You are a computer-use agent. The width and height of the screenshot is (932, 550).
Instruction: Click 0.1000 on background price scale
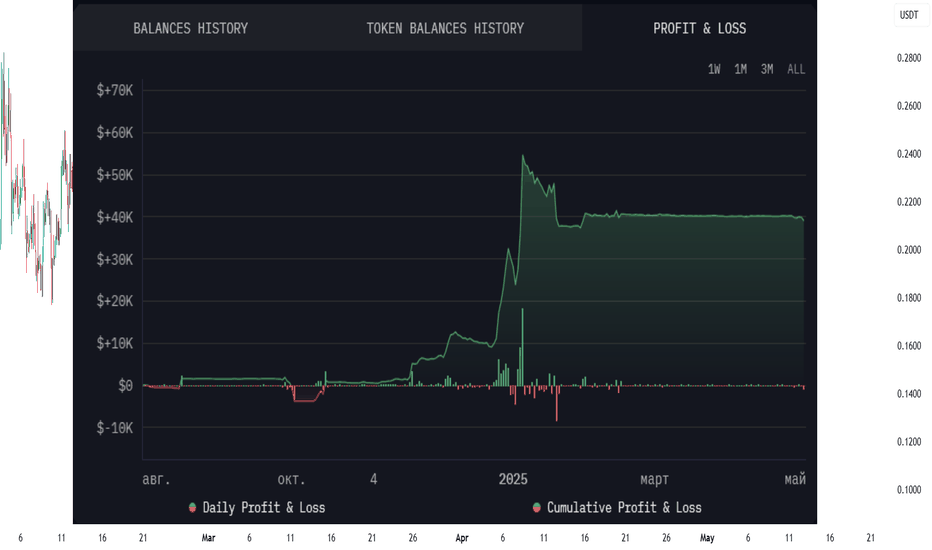(x=909, y=490)
